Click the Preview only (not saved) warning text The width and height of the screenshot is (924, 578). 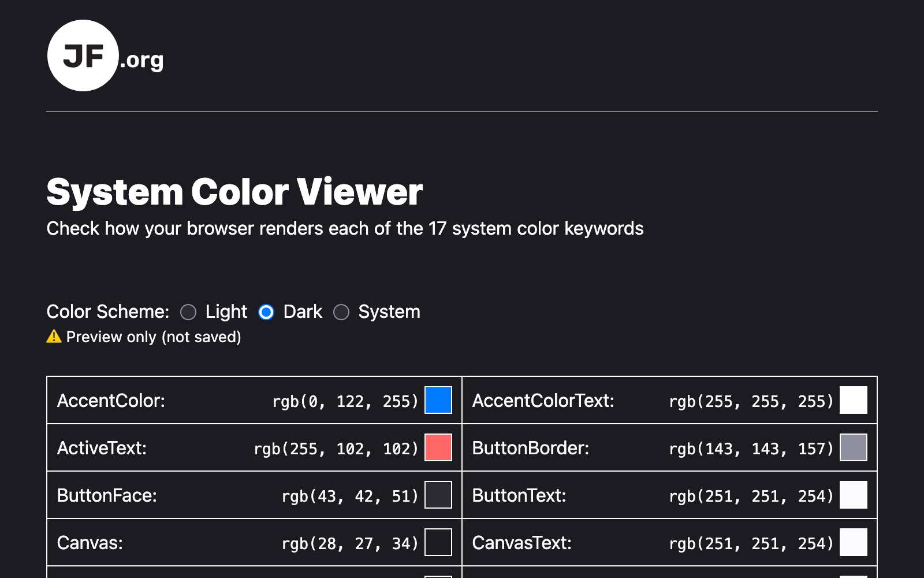[x=153, y=336]
